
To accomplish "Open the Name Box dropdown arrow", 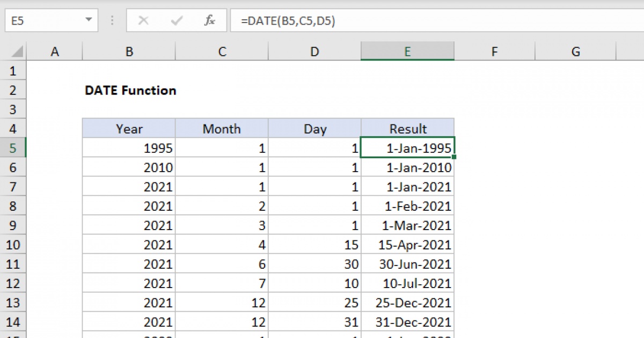I will [x=89, y=20].
